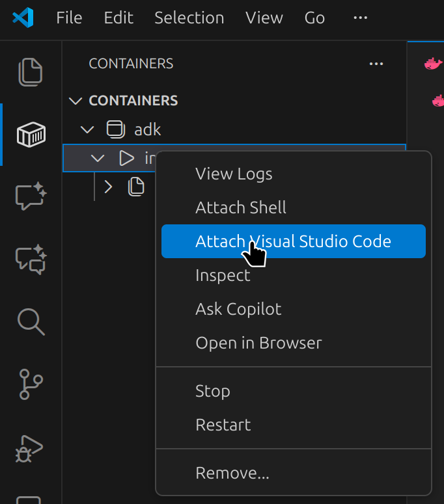Open the Run and Debug icon
Viewport: 444px width, 504px height.
coord(31,447)
